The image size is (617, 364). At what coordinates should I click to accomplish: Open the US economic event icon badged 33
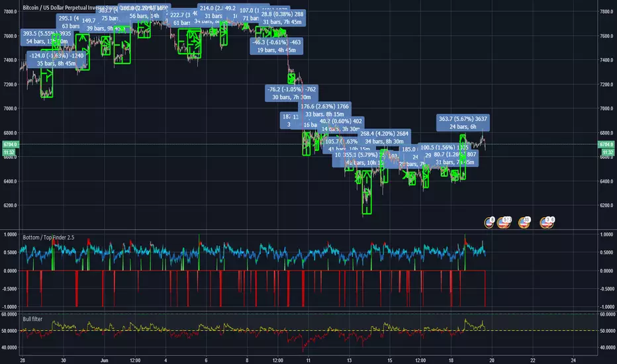click(x=524, y=222)
